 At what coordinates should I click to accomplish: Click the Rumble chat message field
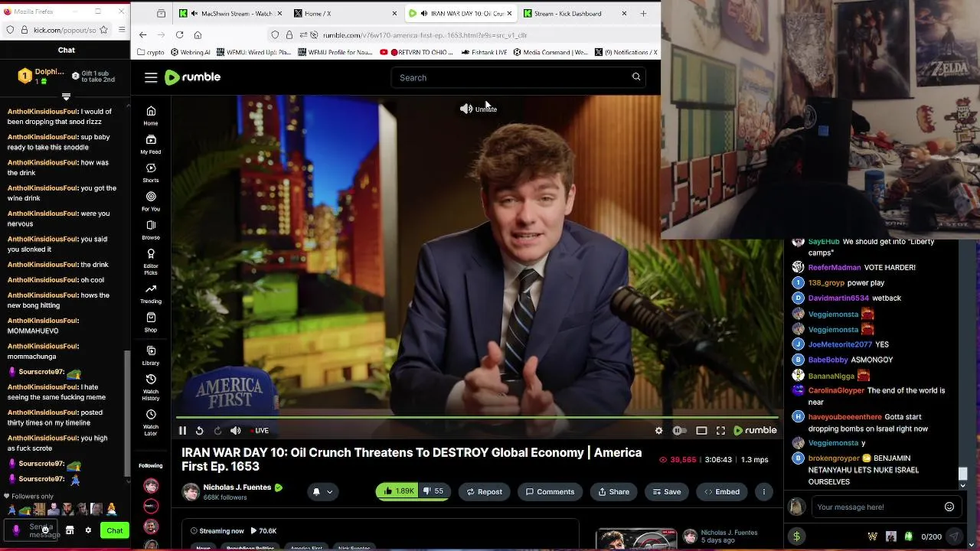click(876, 507)
